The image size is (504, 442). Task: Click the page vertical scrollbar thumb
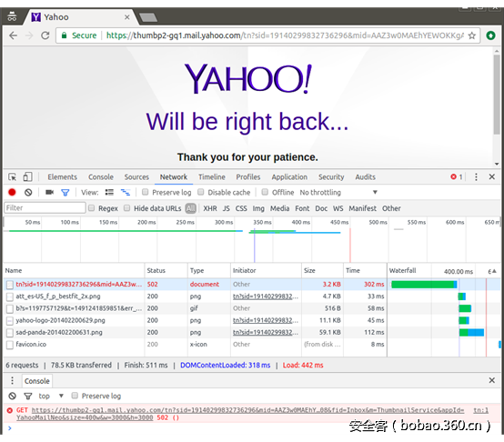[x=497, y=95]
